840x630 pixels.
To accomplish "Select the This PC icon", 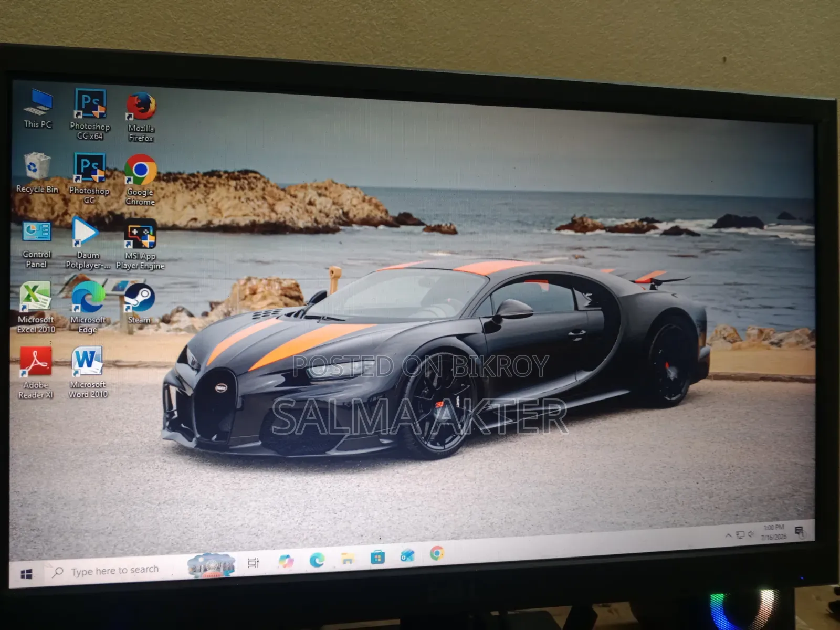I will pos(38,109).
